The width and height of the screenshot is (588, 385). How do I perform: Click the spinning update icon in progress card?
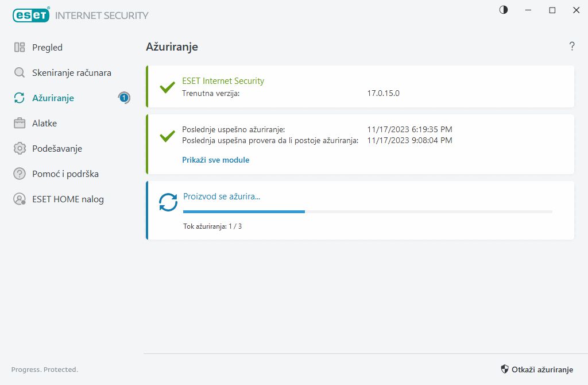168,202
